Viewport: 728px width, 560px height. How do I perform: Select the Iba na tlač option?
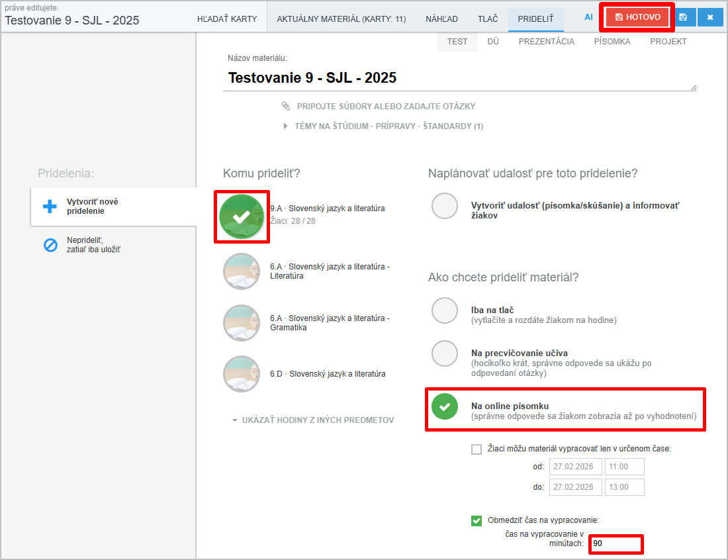pyautogui.click(x=445, y=310)
